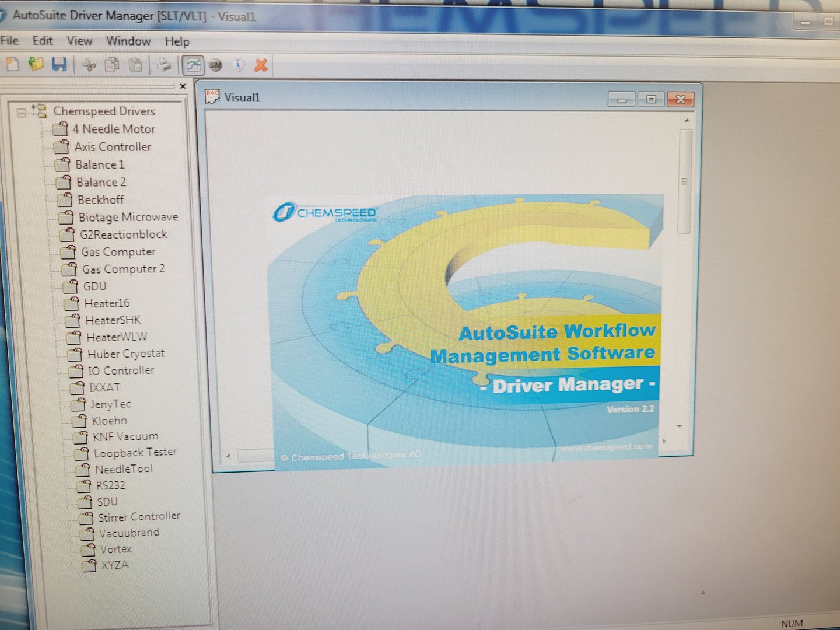Select the RS232 driver
This screenshot has width=840, height=630.
(110, 485)
